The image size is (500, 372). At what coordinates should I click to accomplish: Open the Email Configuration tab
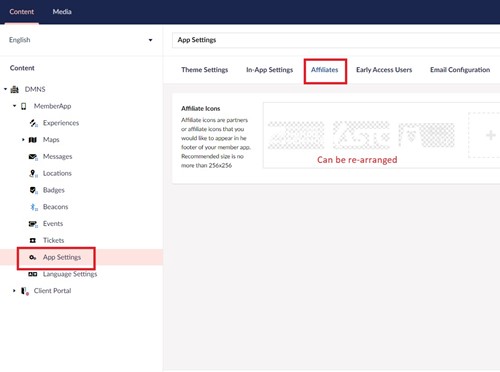coord(460,70)
